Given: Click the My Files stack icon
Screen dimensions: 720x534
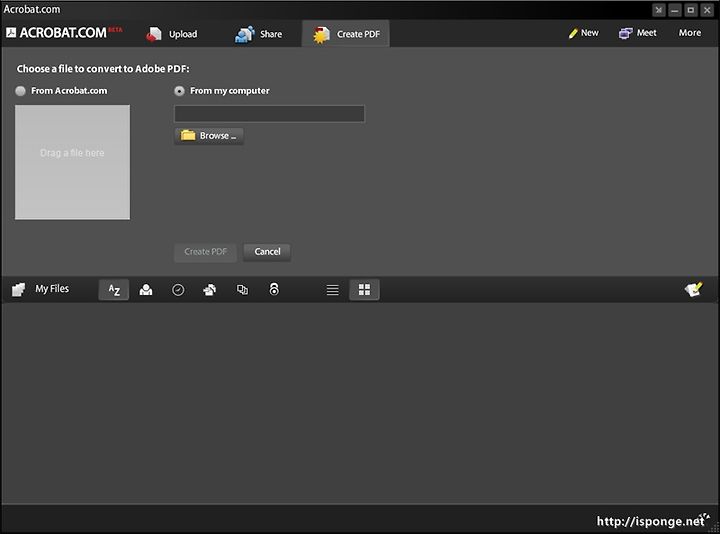Looking at the screenshot, I should pyautogui.click(x=18, y=290).
